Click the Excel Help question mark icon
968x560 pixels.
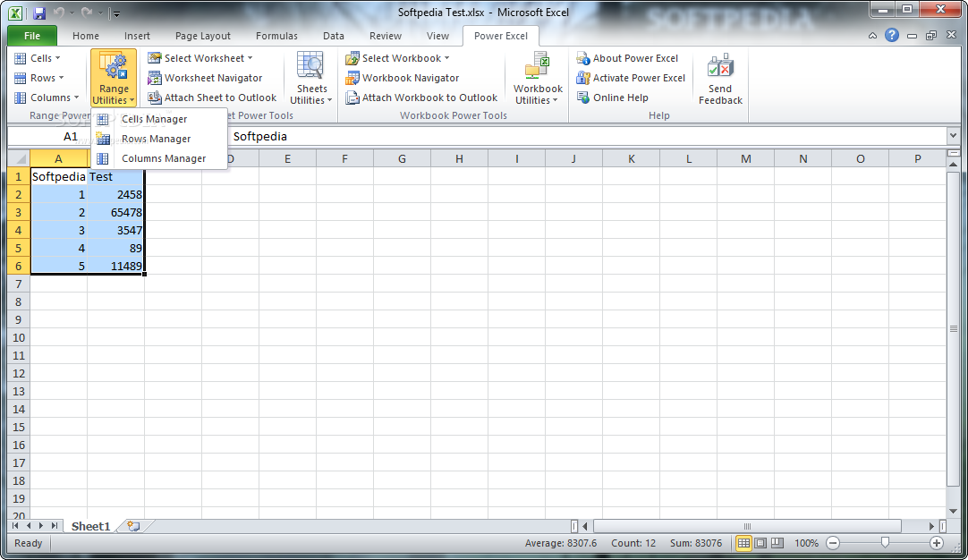(x=892, y=35)
